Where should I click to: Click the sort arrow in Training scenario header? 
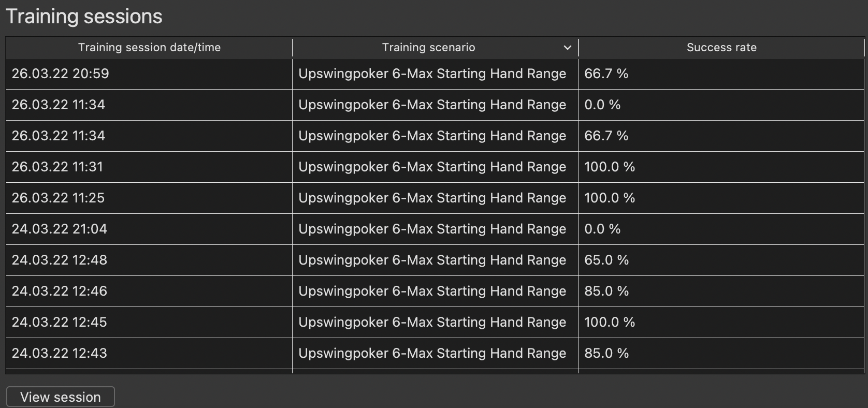(567, 48)
